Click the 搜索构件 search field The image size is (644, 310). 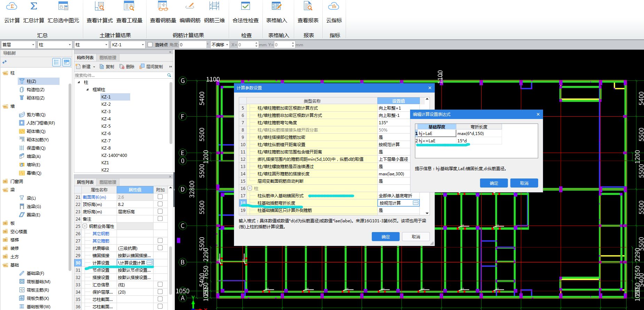120,75
